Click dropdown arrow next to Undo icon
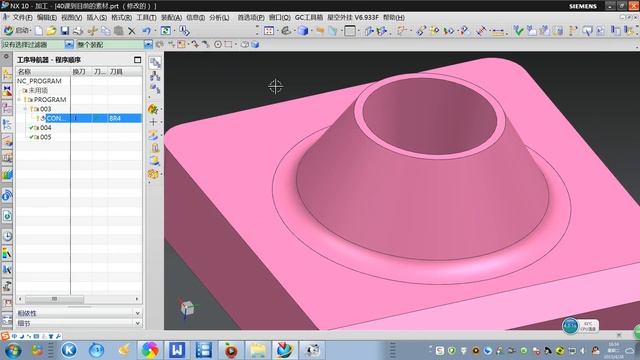640x360 pixels. 155,31
